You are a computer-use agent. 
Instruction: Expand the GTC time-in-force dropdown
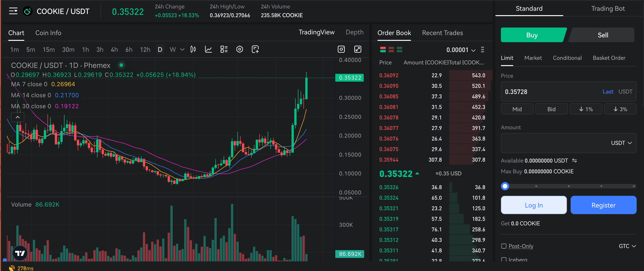[x=627, y=246]
